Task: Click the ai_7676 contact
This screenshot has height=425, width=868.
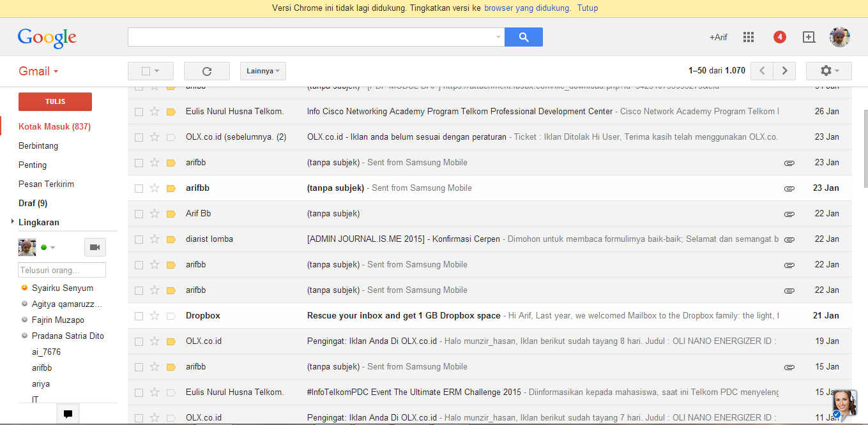Action: [47, 352]
